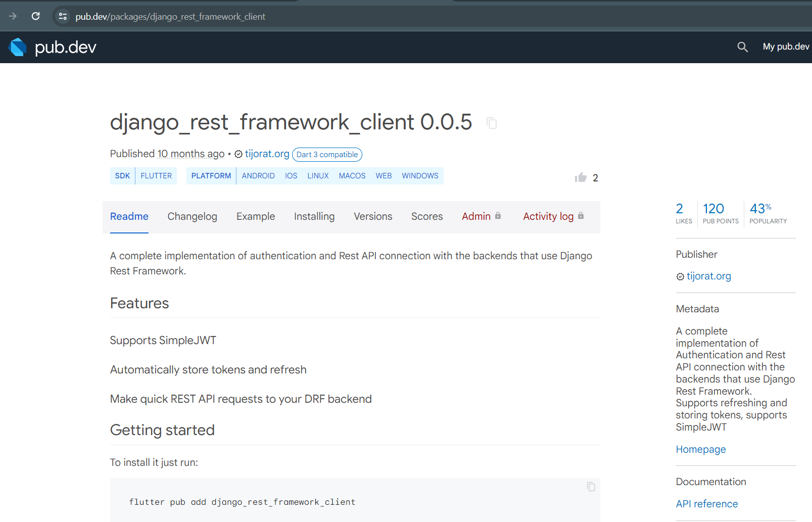The width and height of the screenshot is (812, 522).
Task: Select the SDK tag label
Action: (122, 176)
